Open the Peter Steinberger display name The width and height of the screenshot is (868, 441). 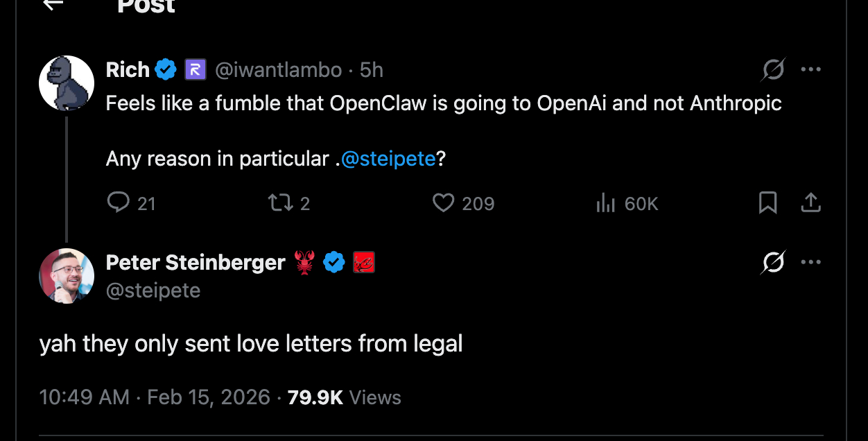196,262
